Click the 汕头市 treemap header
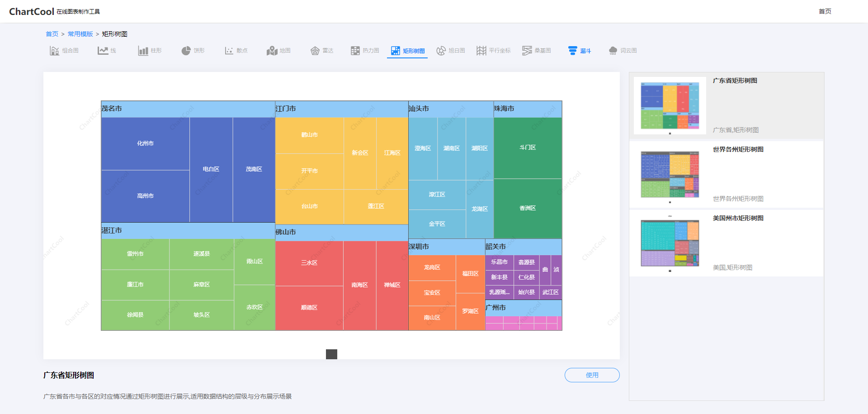This screenshot has width=868, height=414. (x=451, y=109)
